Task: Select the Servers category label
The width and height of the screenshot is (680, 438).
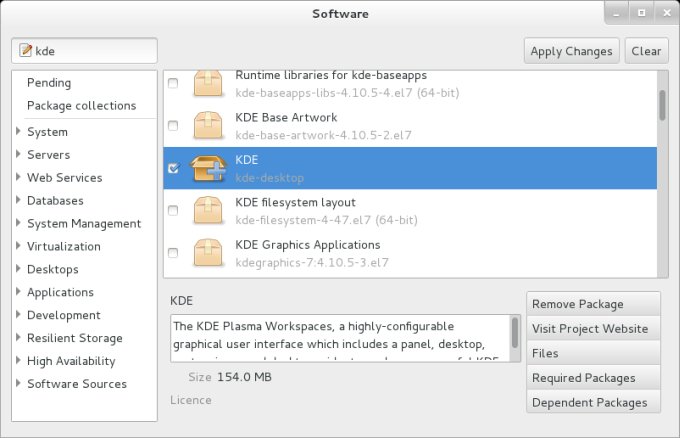Action: click(49, 155)
